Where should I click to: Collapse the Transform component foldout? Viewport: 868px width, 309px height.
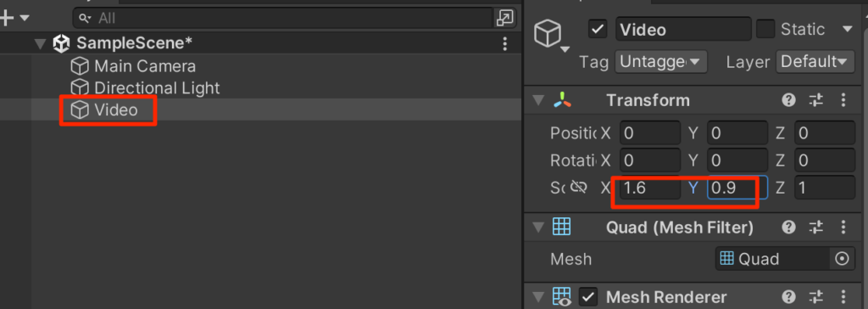[538, 101]
